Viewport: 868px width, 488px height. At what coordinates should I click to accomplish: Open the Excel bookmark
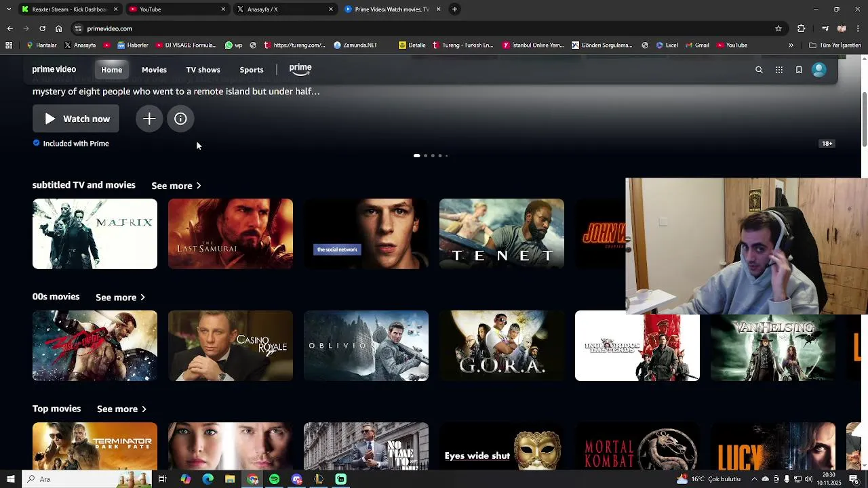[667, 45]
